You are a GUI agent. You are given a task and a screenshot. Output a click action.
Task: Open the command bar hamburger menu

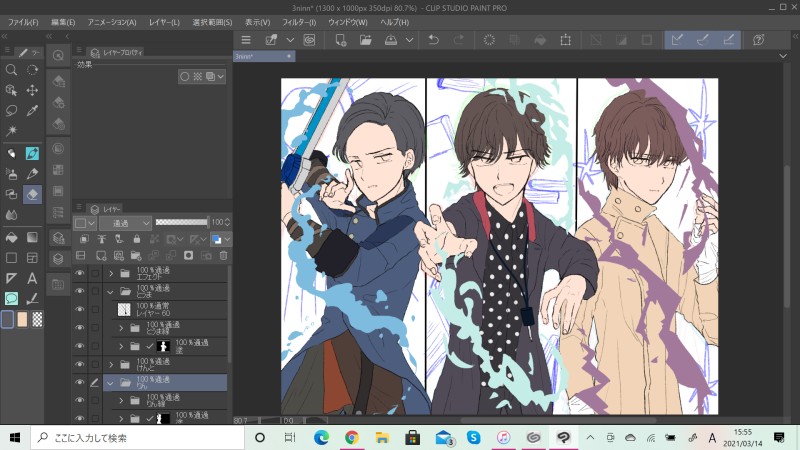pos(246,40)
